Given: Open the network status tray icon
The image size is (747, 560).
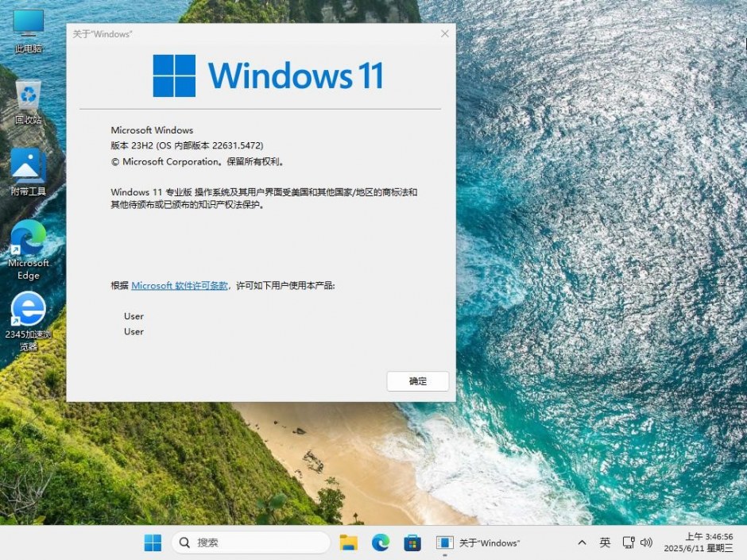Looking at the screenshot, I should pos(629,543).
